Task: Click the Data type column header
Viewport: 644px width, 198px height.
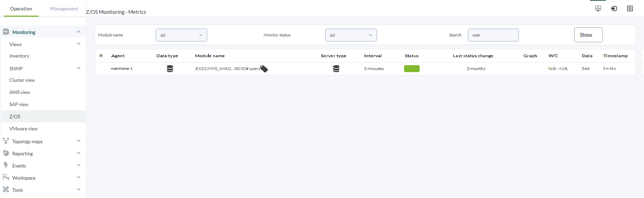Action: (167, 56)
